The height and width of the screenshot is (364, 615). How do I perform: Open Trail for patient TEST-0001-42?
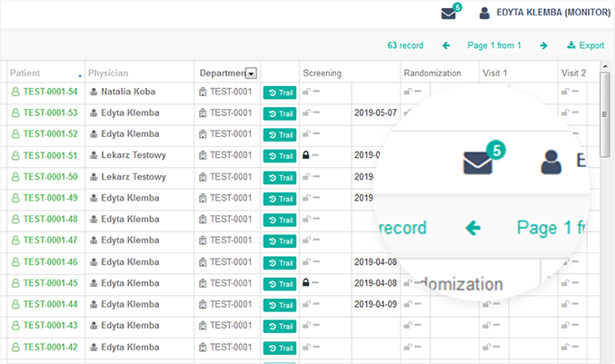coord(280,348)
